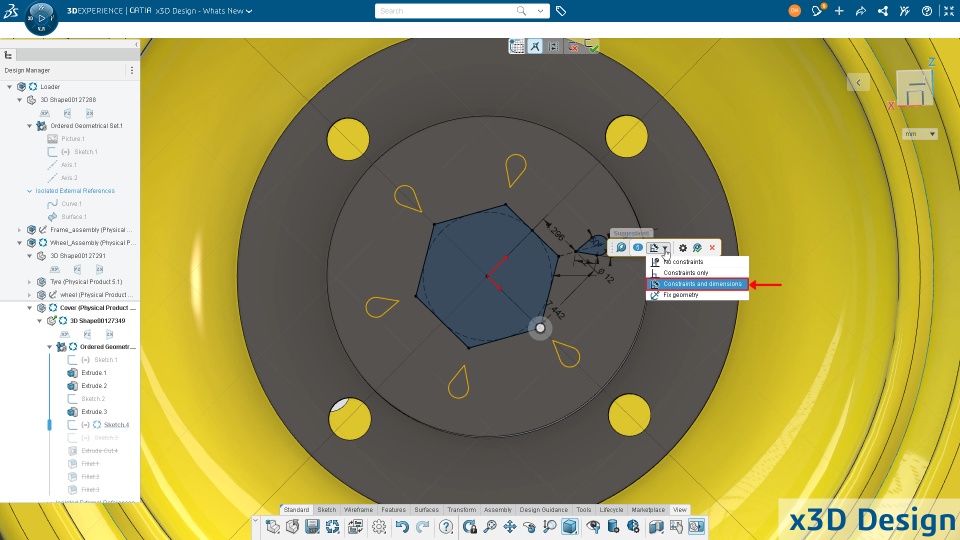Click the new content icon in bottom toolbar

(x=273, y=527)
